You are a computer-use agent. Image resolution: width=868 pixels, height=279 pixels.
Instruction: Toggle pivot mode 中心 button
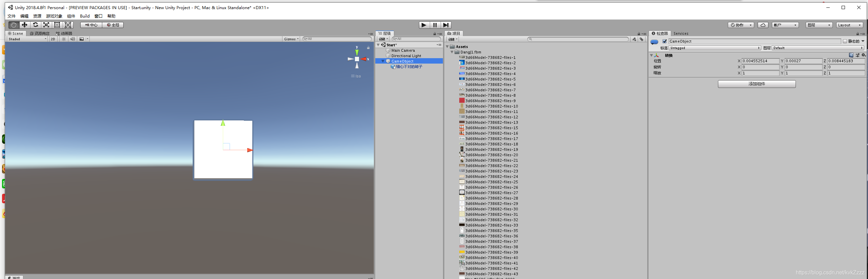pyautogui.click(x=91, y=25)
